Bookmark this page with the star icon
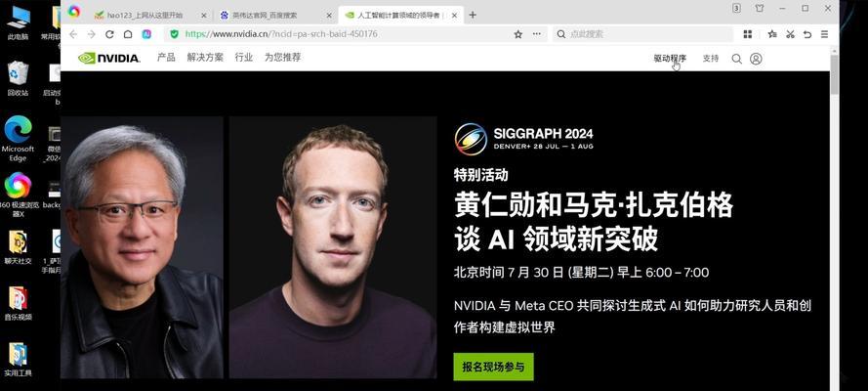The height and width of the screenshot is (391, 868). [x=518, y=34]
